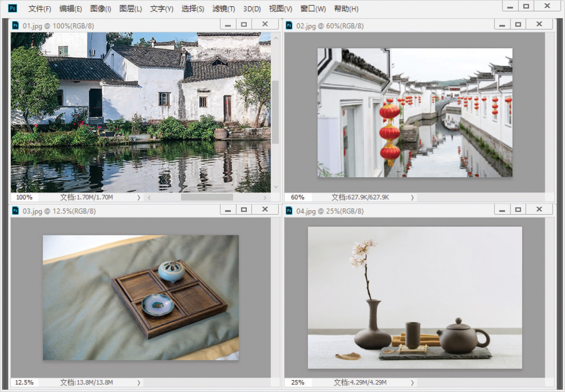The image size is (565, 392).
Task: Open the 3D(D) menu
Action: coord(252,9)
